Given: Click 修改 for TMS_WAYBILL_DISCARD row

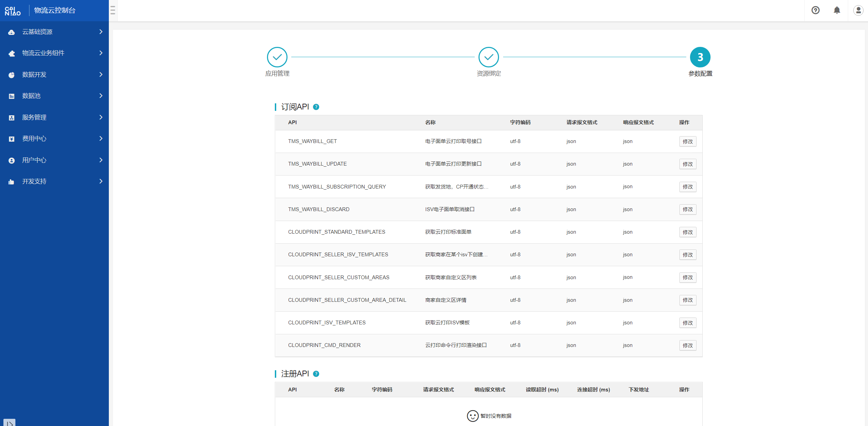Looking at the screenshot, I should 687,209.
